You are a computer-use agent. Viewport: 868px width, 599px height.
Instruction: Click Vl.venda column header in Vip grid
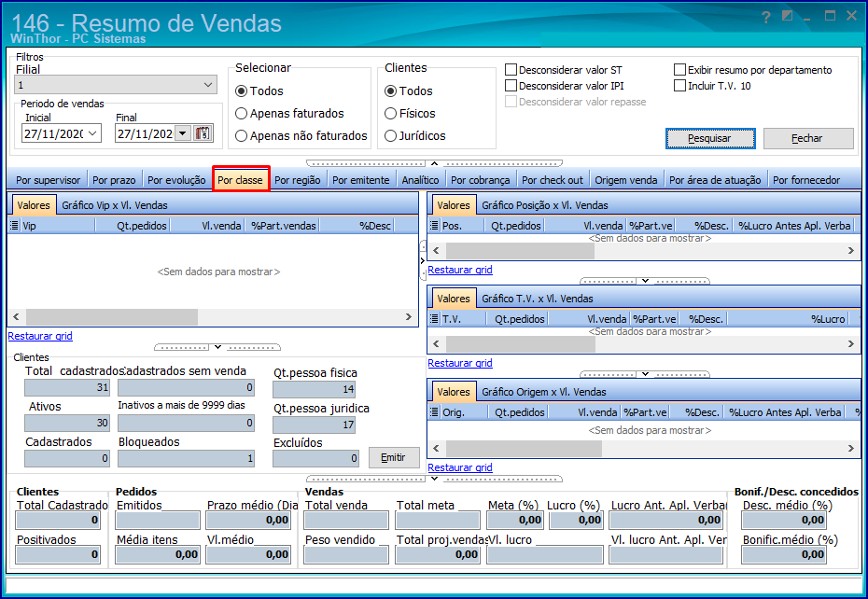207,225
